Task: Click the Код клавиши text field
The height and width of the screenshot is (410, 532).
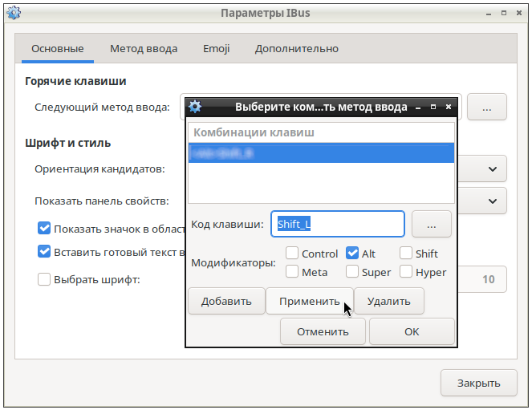Action: [337, 225]
